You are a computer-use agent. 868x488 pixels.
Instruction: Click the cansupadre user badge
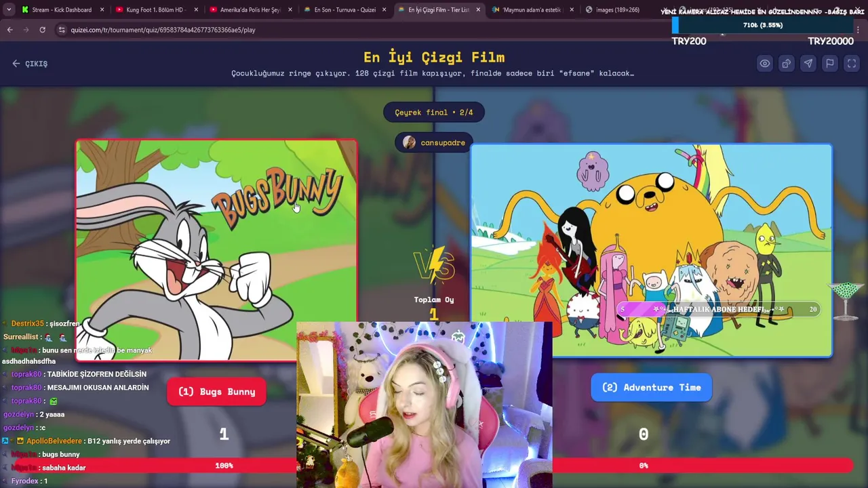[434, 142]
